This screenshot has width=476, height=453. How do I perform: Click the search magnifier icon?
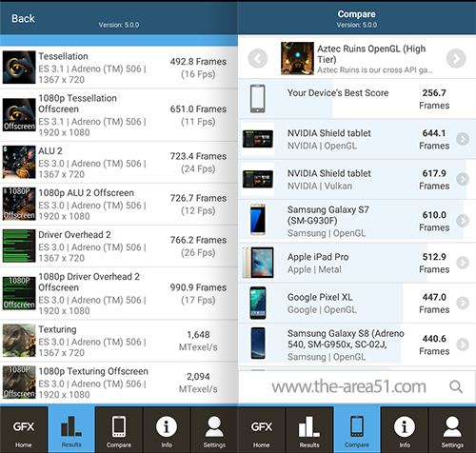[x=456, y=386]
